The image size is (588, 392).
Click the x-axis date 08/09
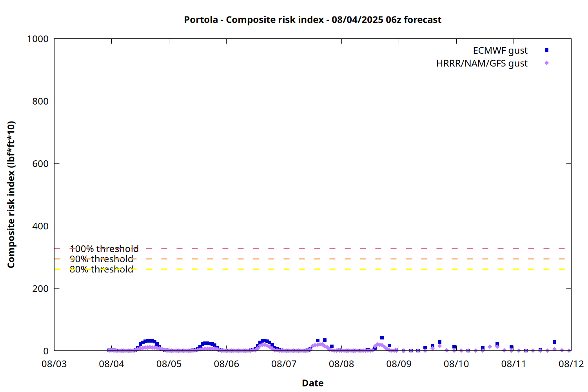tap(399, 364)
